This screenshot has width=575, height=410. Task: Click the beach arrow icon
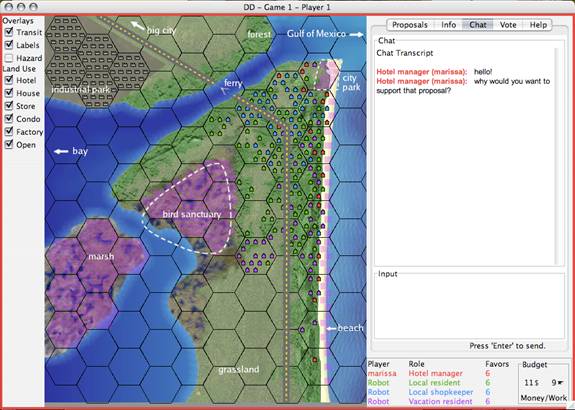pyautogui.click(x=332, y=328)
